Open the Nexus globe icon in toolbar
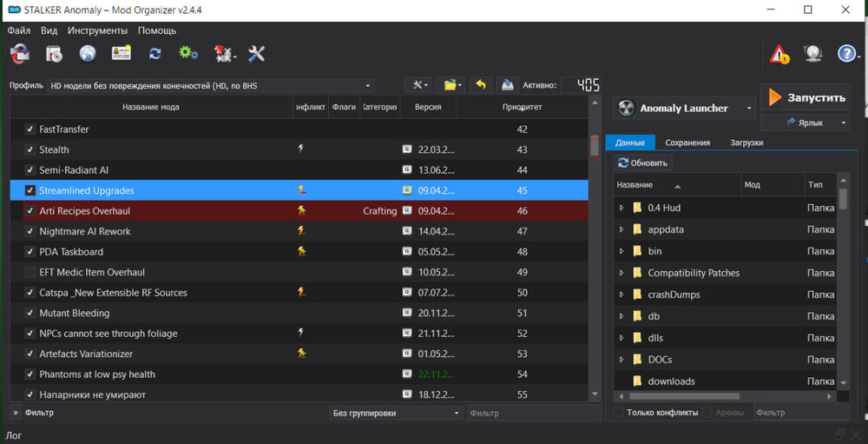 click(87, 54)
